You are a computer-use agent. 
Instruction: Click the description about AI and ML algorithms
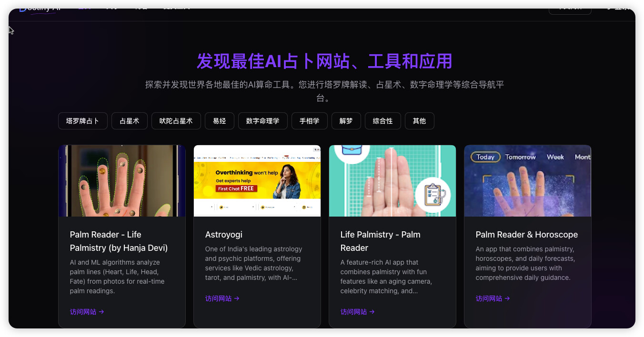[x=117, y=277]
